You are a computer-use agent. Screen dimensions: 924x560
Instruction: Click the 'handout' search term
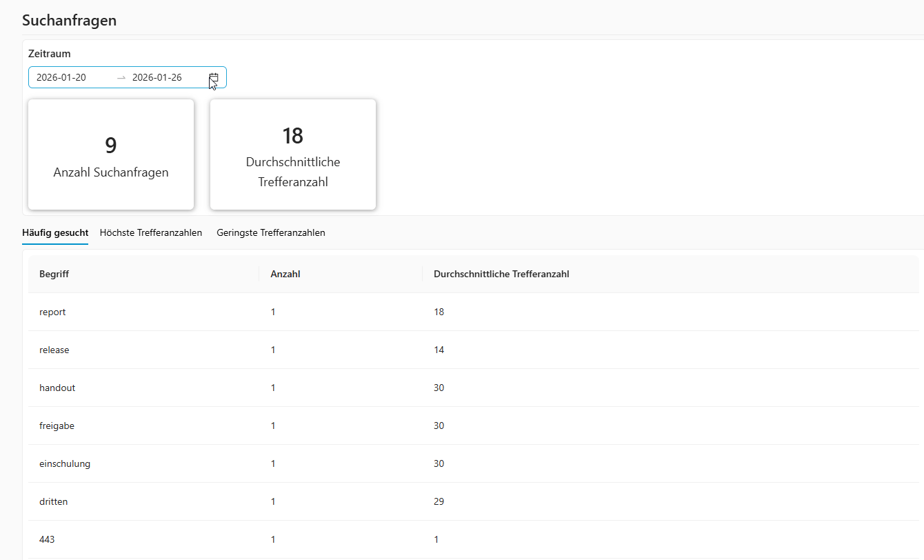tap(57, 388)
